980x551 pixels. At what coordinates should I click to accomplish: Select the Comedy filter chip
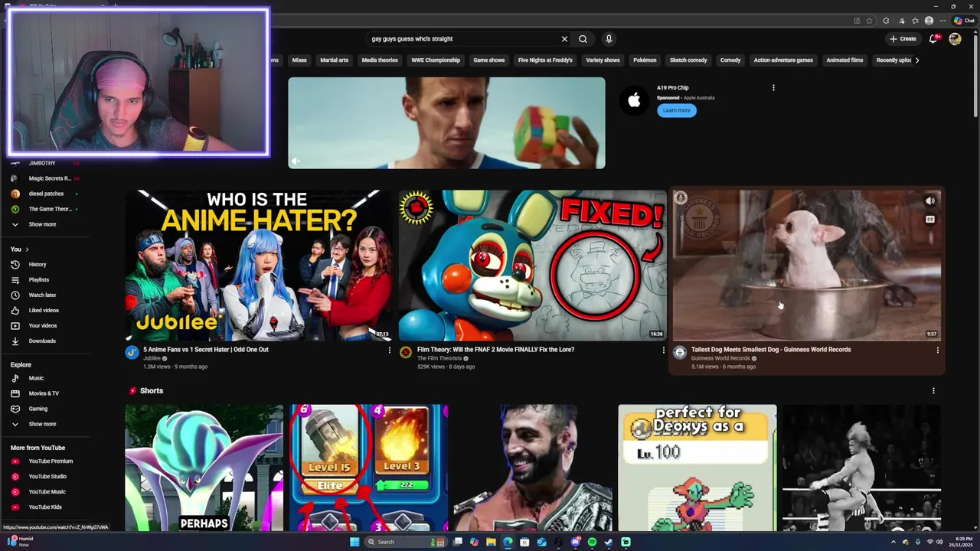point(730,60)
